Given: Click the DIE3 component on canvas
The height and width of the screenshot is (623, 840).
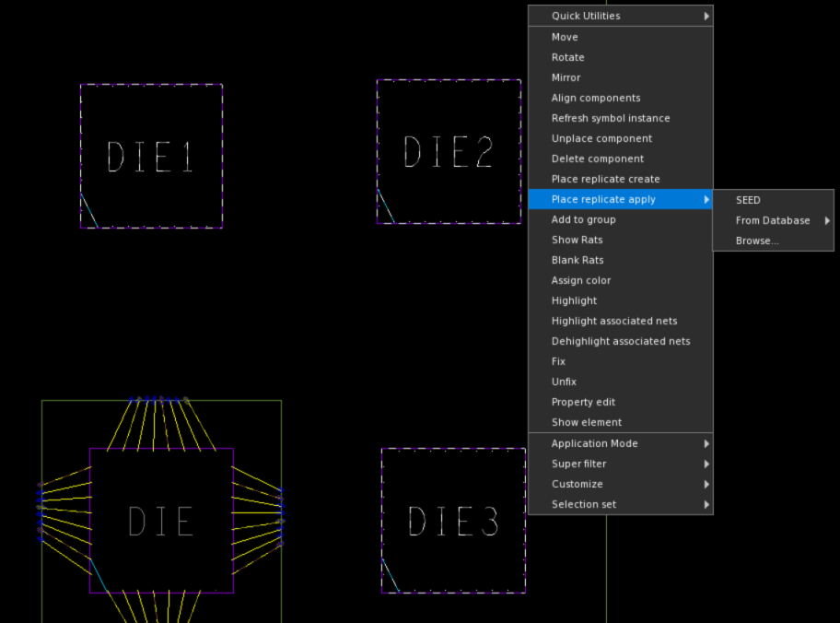Looking at the screenshot, I should (453, 521).
